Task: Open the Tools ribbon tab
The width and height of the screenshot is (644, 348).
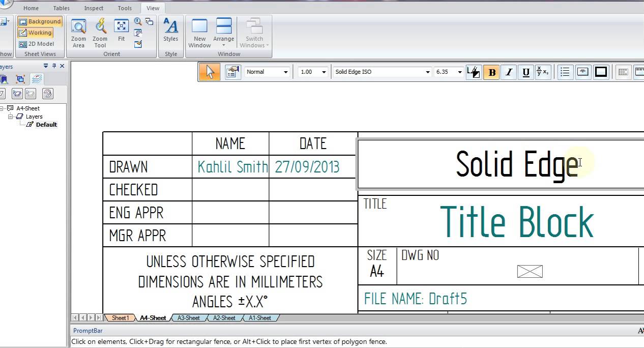Action: coord(125,8)
